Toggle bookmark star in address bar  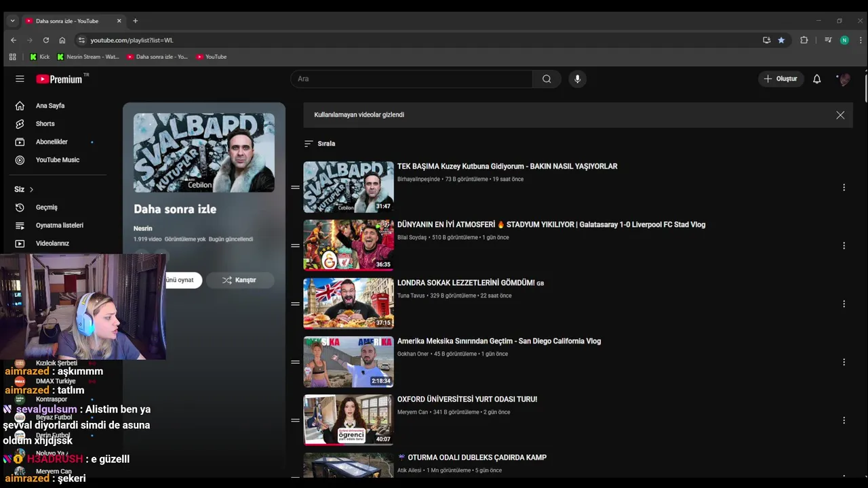(781, 40)
